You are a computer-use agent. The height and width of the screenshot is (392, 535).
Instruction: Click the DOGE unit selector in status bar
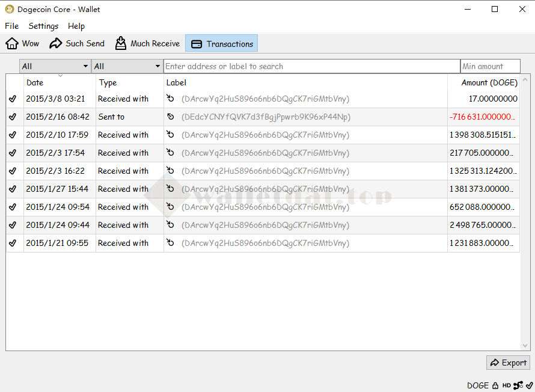click(478, 385)
